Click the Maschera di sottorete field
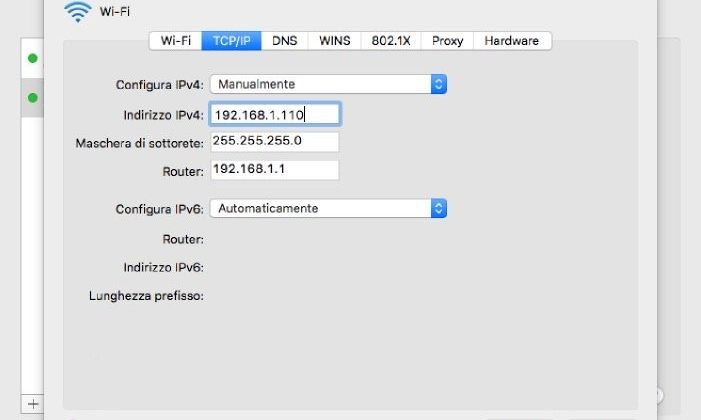Screen dimensions: 701x420 point(275,142)
